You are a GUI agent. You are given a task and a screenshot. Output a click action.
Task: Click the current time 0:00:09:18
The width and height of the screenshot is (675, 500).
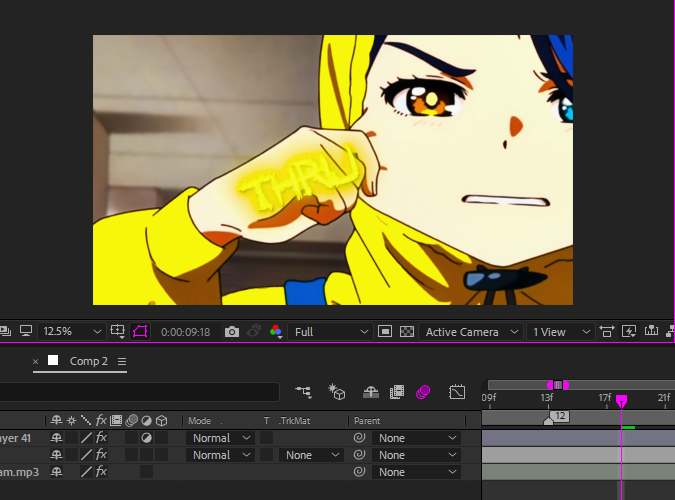[x=186, y=332]
